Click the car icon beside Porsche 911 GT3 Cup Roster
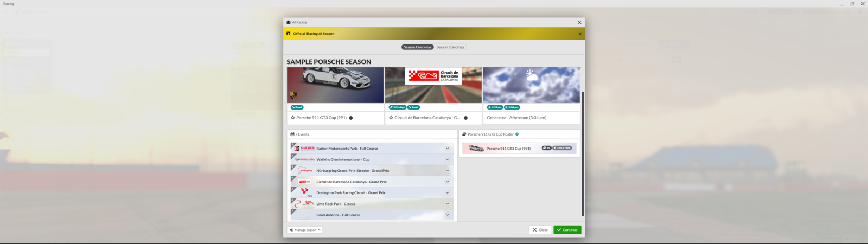The width and height of the screenshot is (868, 244). point(464,134)
